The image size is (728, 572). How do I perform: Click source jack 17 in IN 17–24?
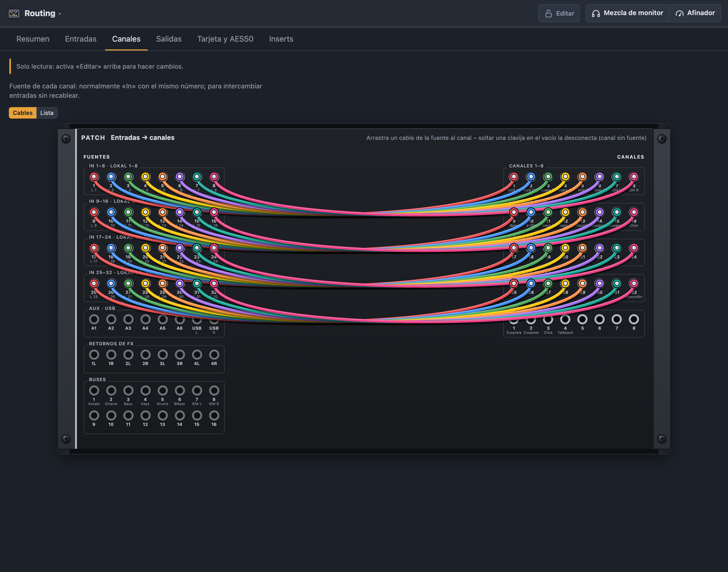(94, 248)
